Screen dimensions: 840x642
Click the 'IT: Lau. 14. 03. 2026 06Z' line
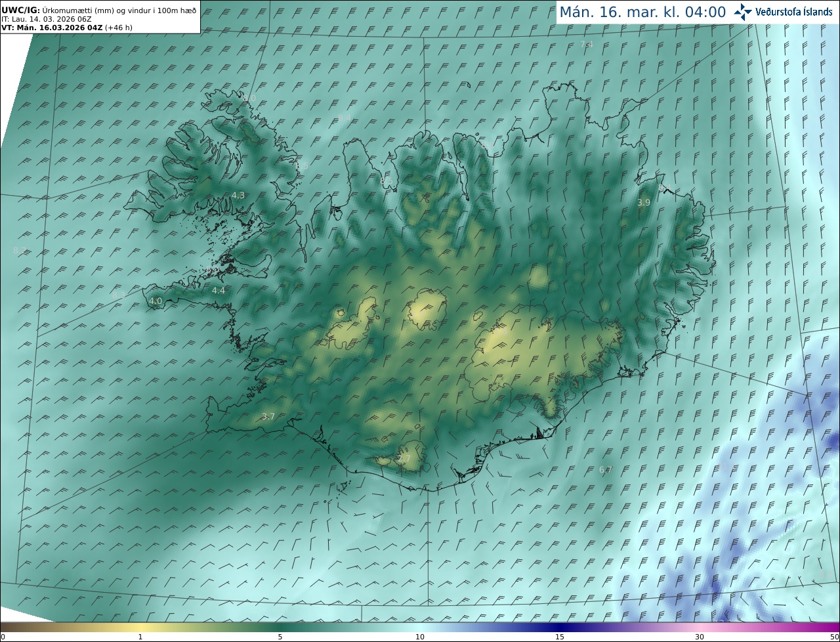click(x=47, y=19)
